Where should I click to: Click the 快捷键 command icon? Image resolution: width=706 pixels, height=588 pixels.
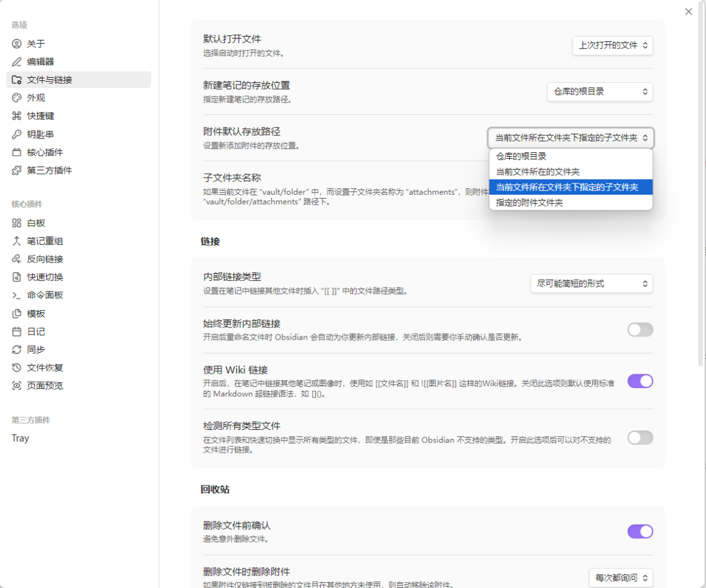pyautogui.click(x=17, y=116)
